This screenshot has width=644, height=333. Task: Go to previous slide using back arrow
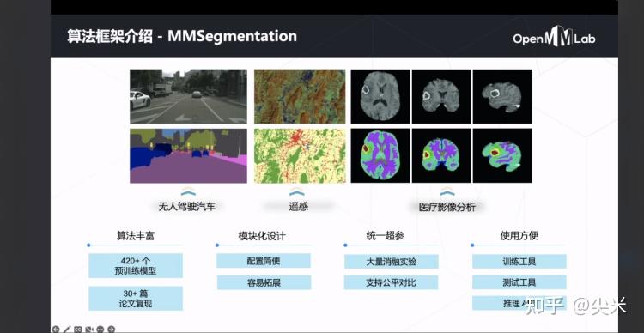click(x=56, y=329)
